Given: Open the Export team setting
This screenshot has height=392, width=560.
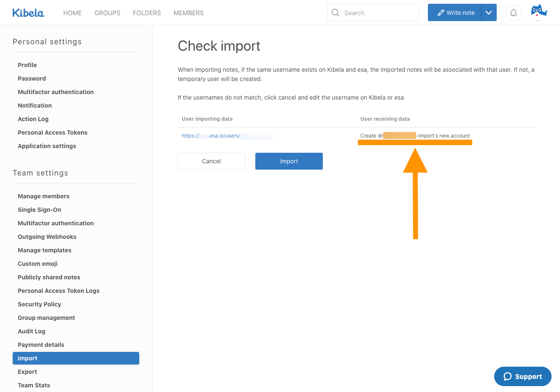Looking at the screenshot, I should click(27, 372).
